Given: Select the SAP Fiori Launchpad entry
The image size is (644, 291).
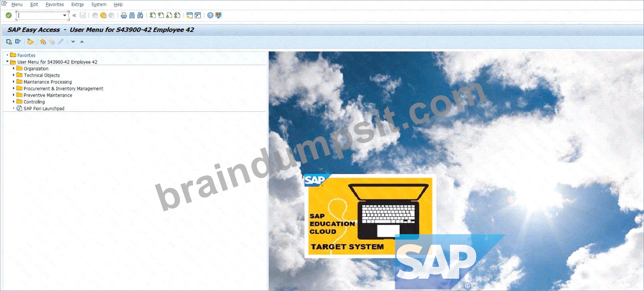Looking at the screenshot, I should click(x=44, y=108).
